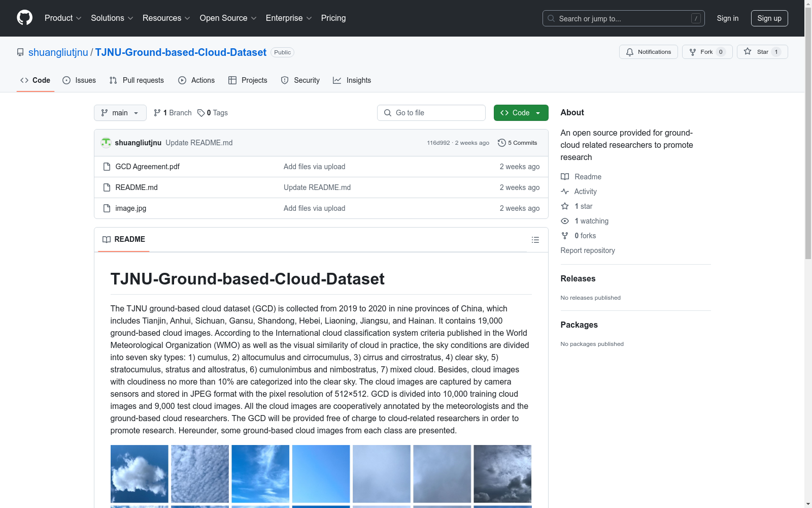
Task: Open the Releases heading link
Action: tap(578, 278)
